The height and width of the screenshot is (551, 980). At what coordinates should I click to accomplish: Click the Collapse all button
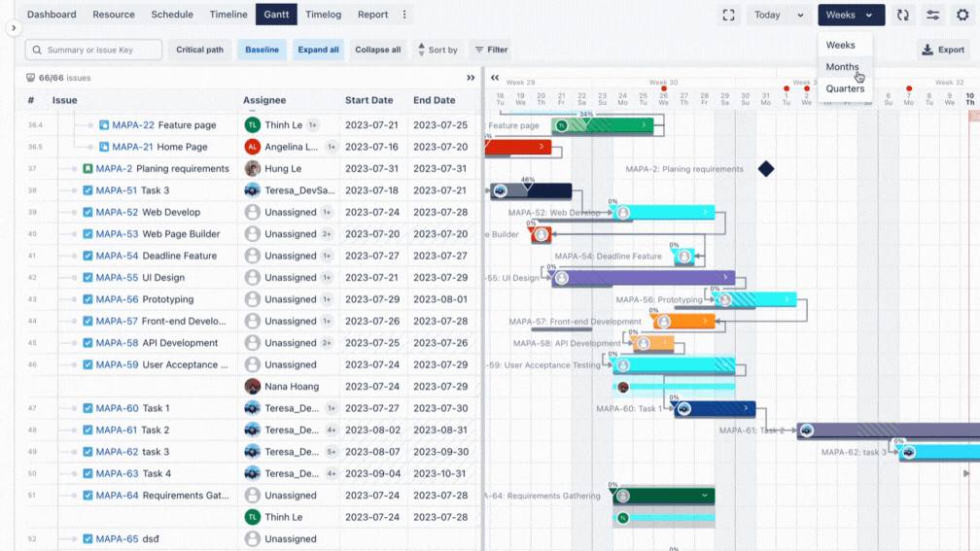[x=377, y=50]
